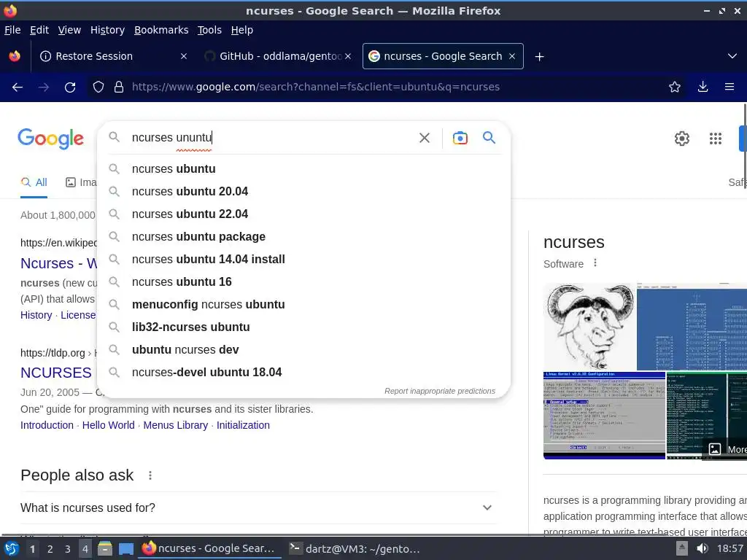Close the ncurses Google Search tab
Image resolution: width=747 pixels, height=560 pixels.
511,56
